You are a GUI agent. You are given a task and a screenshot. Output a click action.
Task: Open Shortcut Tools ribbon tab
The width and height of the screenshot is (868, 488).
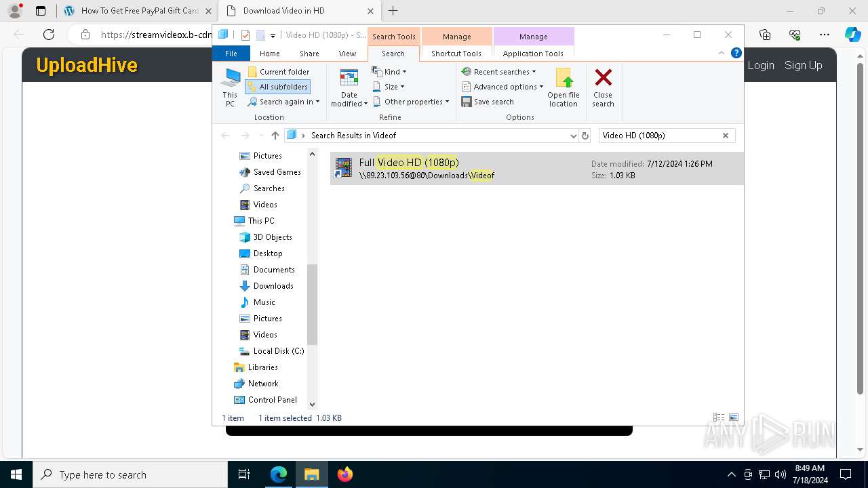456,54
